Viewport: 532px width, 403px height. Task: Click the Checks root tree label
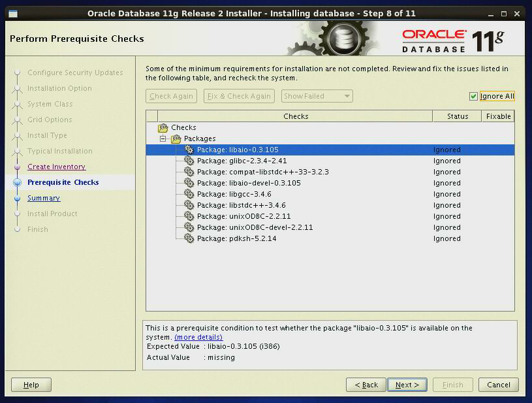tap(183, 127)
